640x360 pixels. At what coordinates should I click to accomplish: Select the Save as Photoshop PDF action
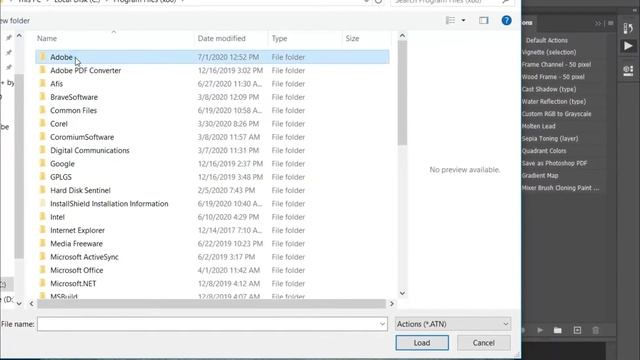554,163
